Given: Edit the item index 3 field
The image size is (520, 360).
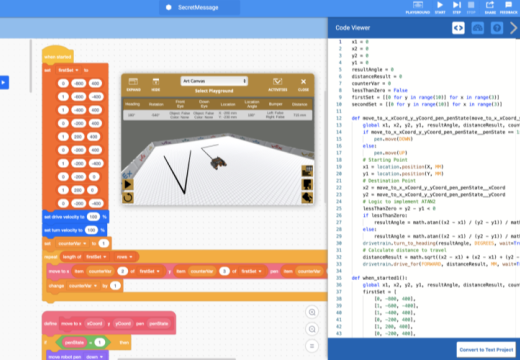Looking at the screenshot, I should click(x=224, y=271).
